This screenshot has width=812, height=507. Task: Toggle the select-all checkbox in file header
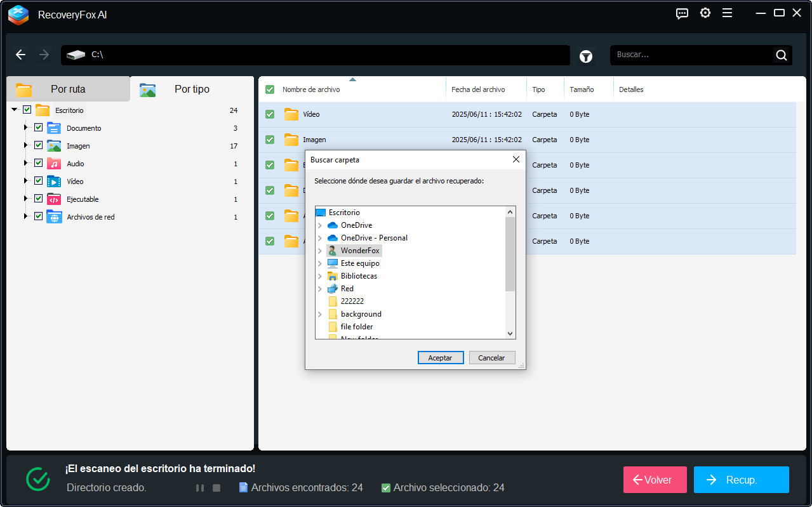(x=270, y=89)
